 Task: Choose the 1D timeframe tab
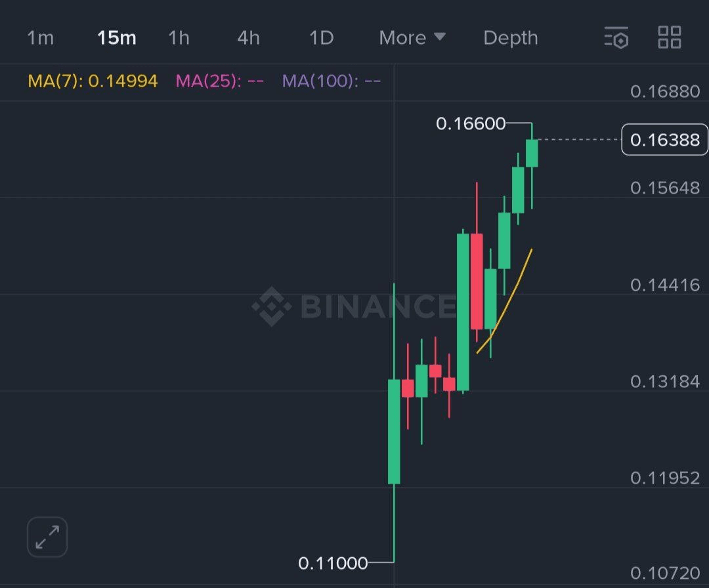tap(322, 38)
